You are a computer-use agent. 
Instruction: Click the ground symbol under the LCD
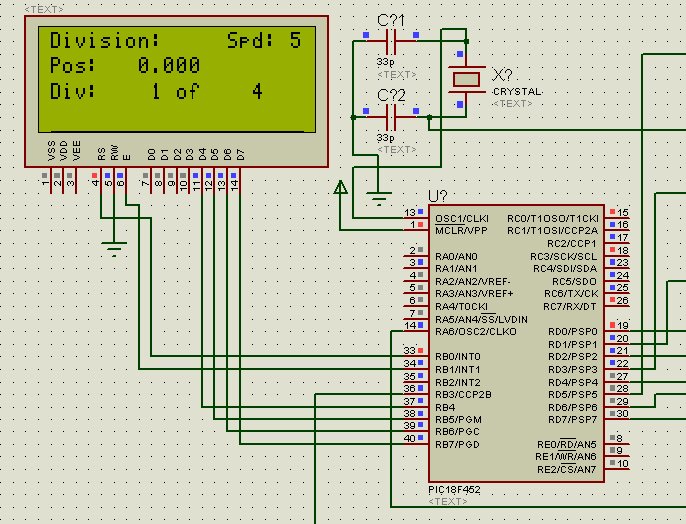(x=115, y=245)
